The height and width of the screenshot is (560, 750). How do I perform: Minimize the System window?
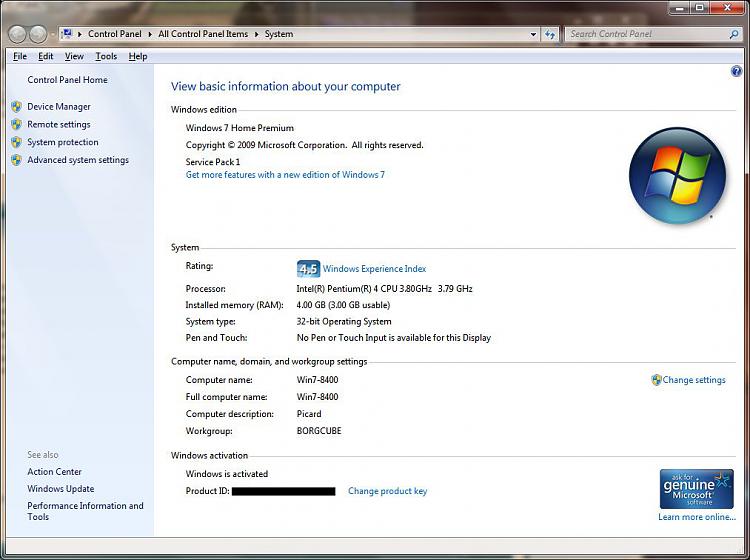tap(679, 8)
